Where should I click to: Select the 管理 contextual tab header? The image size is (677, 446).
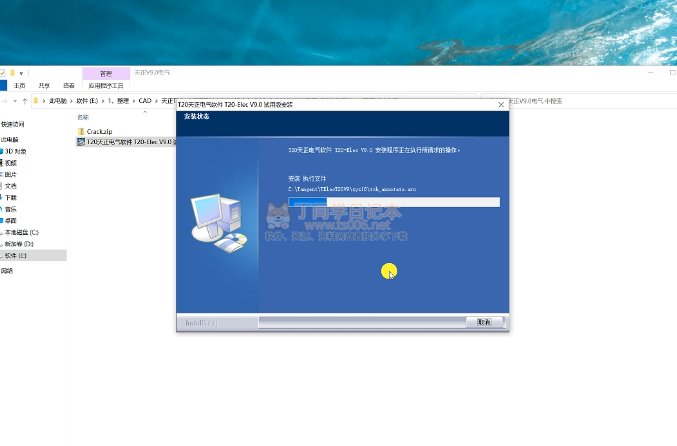pyautogui.click(x=106, y=73)
